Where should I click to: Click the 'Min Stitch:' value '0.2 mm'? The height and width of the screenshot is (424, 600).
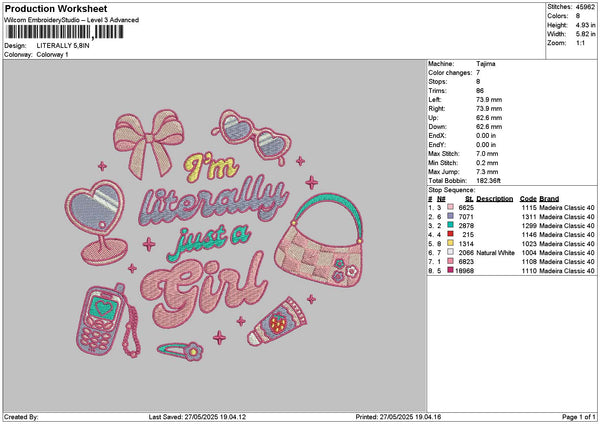[x=487, y=163]
